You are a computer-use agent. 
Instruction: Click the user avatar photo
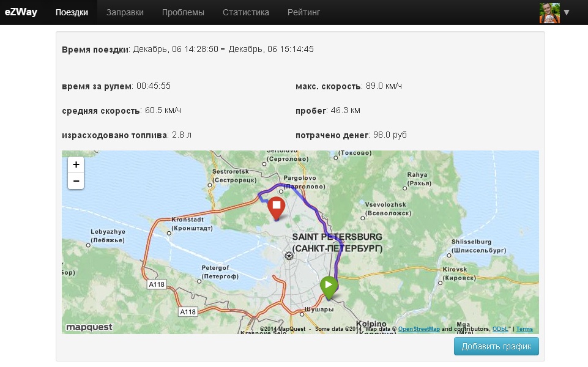(549, 13)
